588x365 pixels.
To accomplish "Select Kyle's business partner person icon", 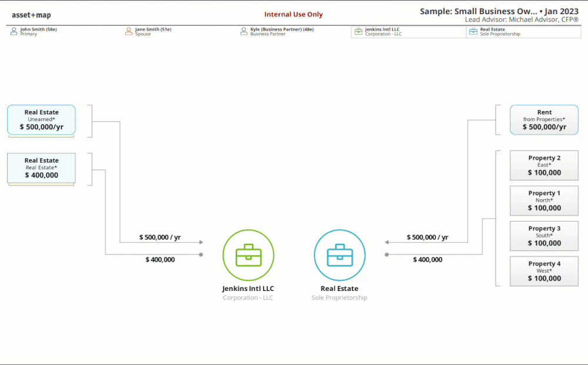I will [x=244, y=31].
